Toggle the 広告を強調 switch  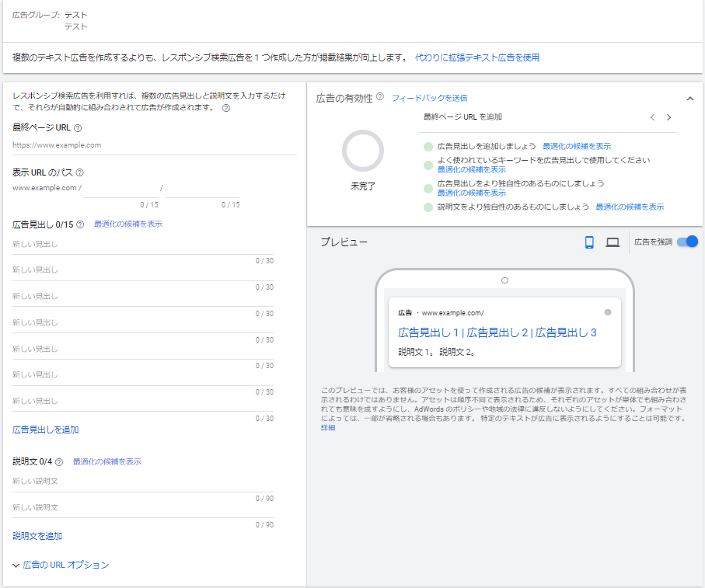coord(687,242)
